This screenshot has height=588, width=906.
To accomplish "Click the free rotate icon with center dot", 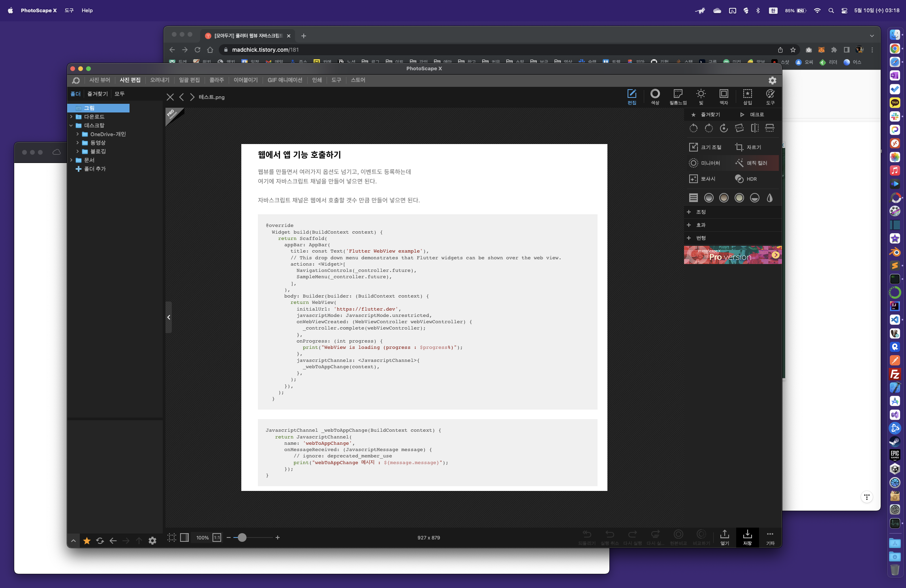I will [724, 128].
